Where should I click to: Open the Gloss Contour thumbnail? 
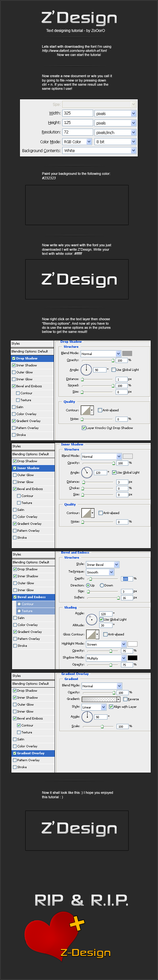91,634
